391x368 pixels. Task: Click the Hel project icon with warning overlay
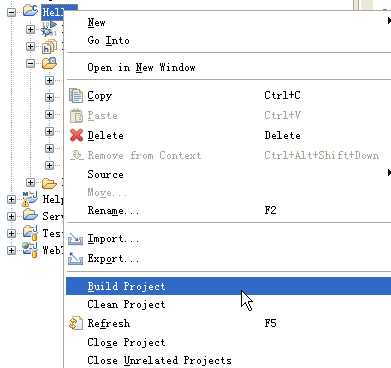click(30, 199)
